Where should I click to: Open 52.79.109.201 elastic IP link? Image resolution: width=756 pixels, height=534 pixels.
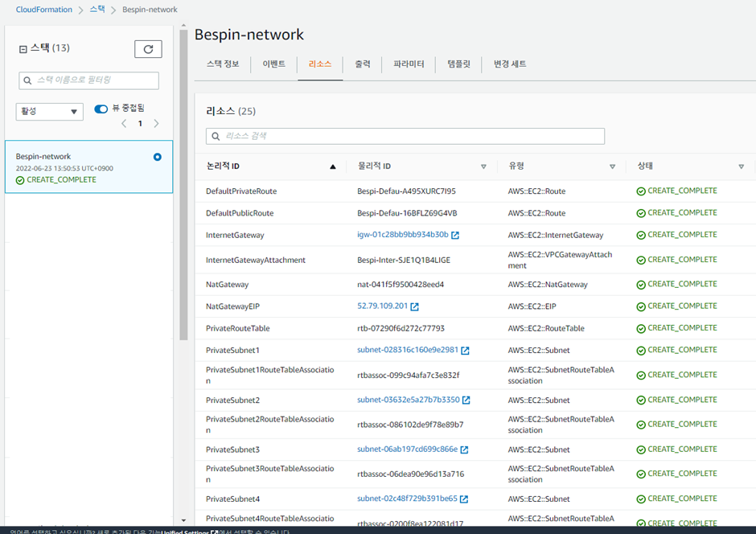coord(382,306)
